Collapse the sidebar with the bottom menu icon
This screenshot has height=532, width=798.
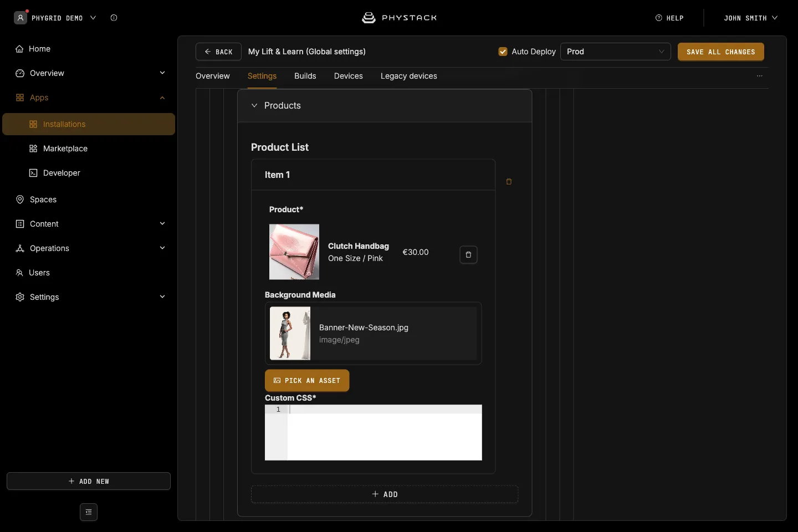(x=89, y=512)
